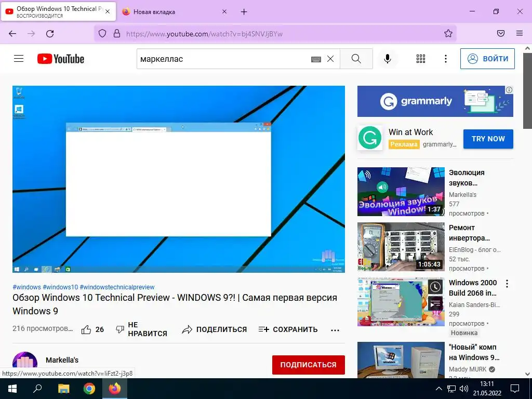Open the Windows 2000 Build 2068 title
Screen dimensions: 532x399
point(473,288)
